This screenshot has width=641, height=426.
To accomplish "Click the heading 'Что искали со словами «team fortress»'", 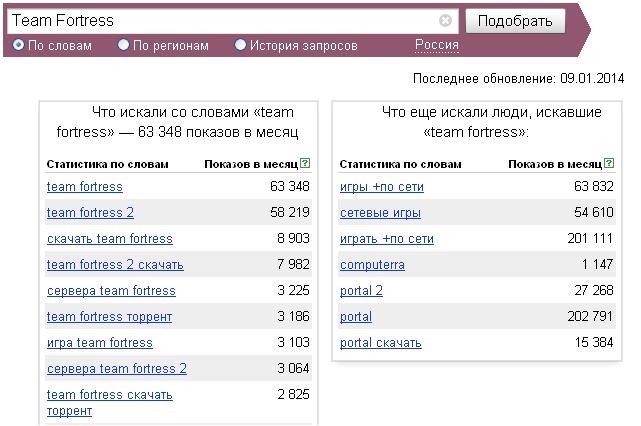I will (177, 122).
